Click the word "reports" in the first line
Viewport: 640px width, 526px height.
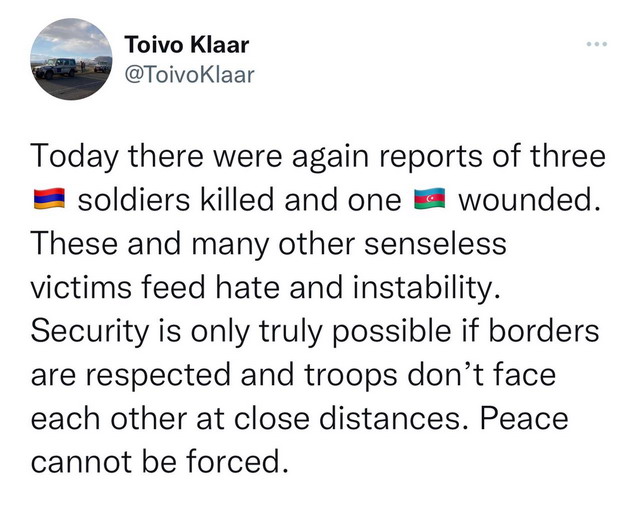(x=431, y=158)
